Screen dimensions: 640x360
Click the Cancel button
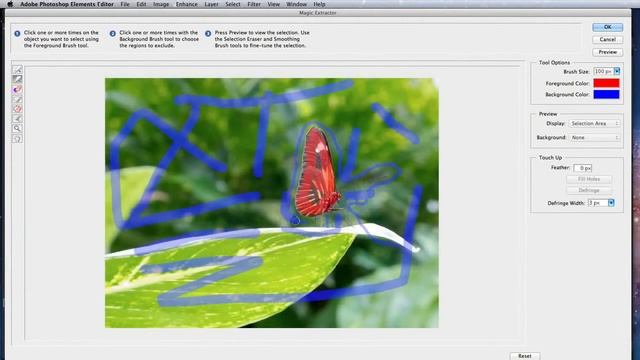(x=607, y=40)
